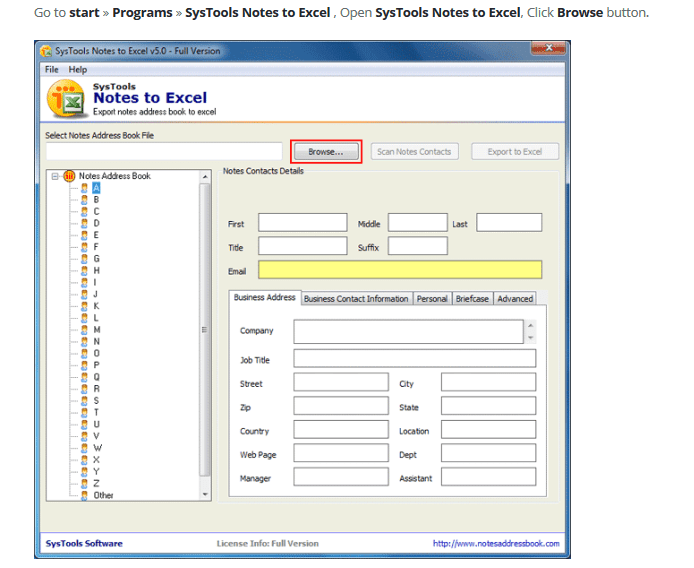694x568 pixels.
Task: Click the yellow Email field
Action: pyautogui.click(x=400, y=270)
